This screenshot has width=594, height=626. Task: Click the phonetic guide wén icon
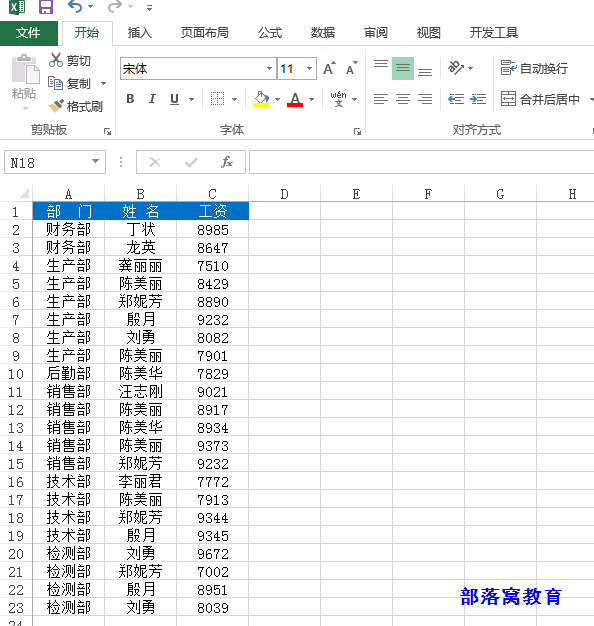coord(338,99)
